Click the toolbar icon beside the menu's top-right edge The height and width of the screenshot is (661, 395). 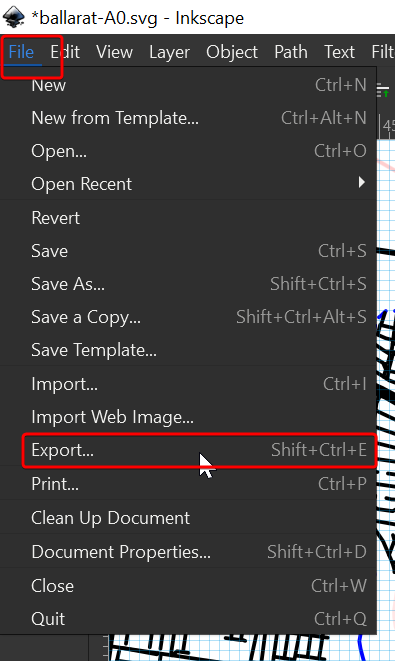pos(383,90)
